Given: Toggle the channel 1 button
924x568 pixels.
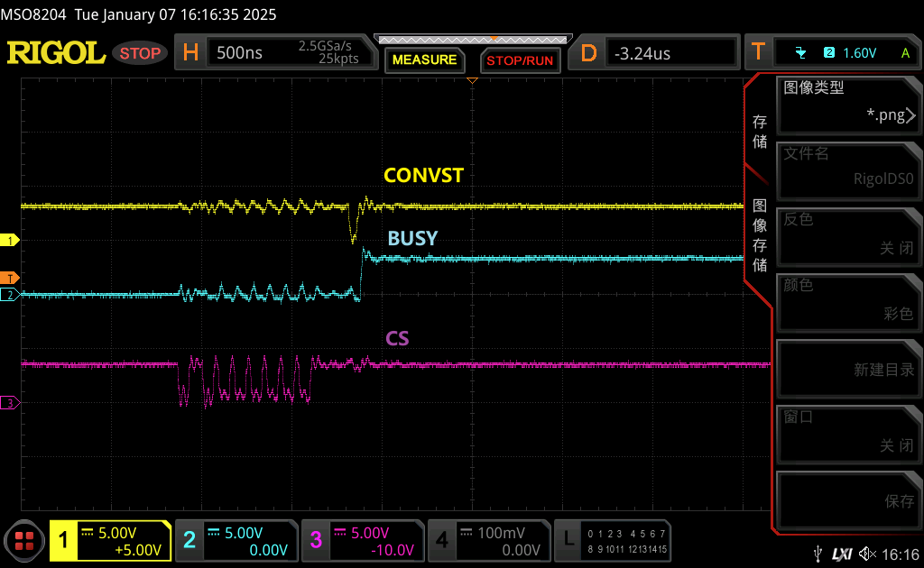Looking at the screenshot, I should pos(63,540).
